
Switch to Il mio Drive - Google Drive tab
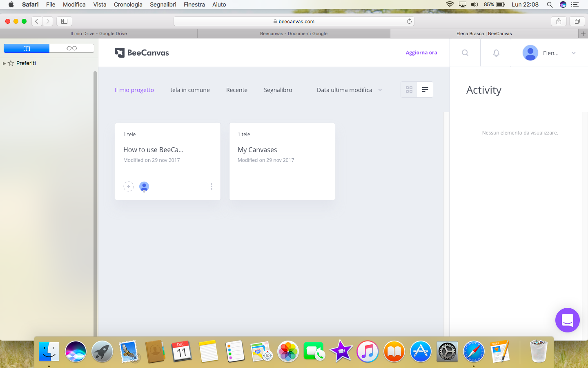[99, 34]
